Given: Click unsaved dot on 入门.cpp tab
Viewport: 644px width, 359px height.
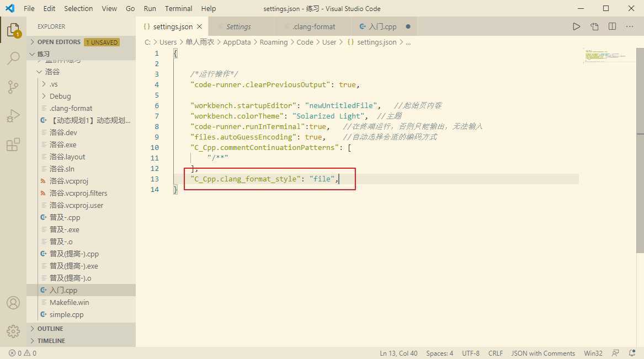Looking at the screenshot, I should pos(408,26).
